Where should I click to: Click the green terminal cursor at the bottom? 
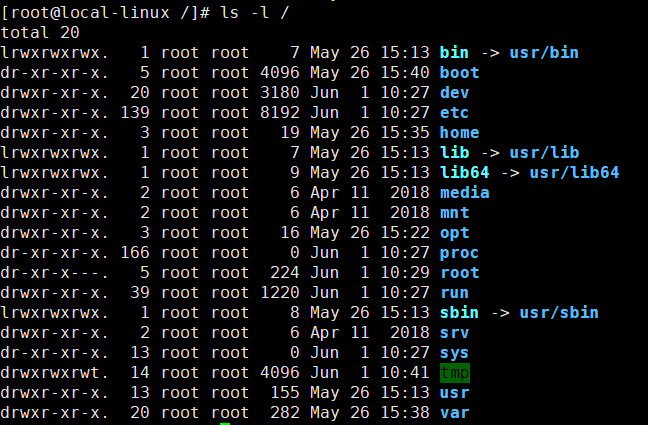coord(225,423)
